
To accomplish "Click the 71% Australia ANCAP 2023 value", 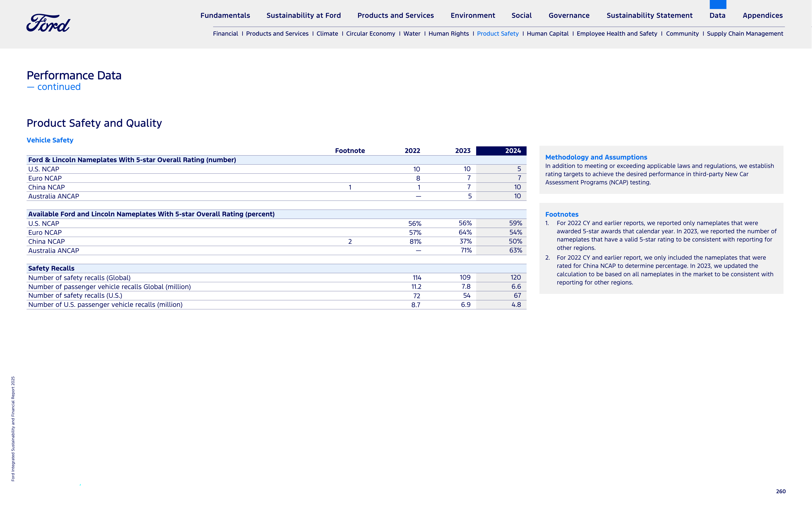I will pos(466,250).
